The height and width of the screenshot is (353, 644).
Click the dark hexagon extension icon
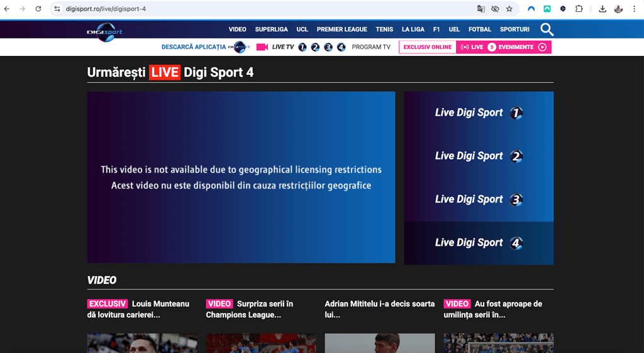pyautogui.click(x=563, y=9)
